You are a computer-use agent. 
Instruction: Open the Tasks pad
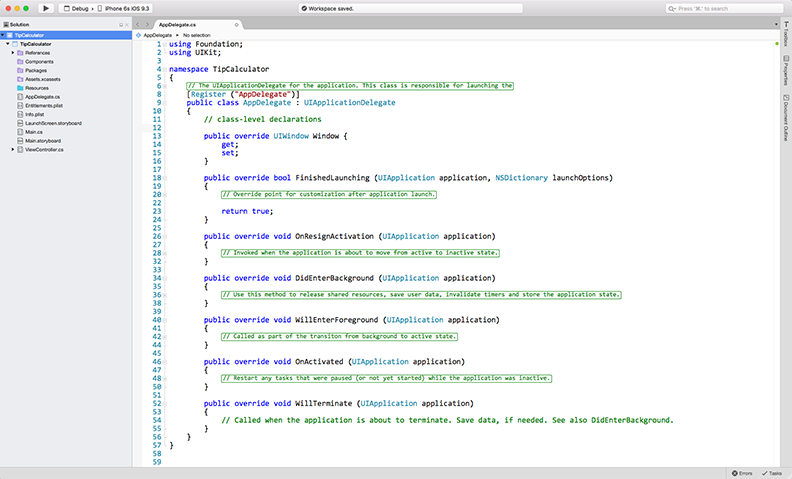coord(772,473)
